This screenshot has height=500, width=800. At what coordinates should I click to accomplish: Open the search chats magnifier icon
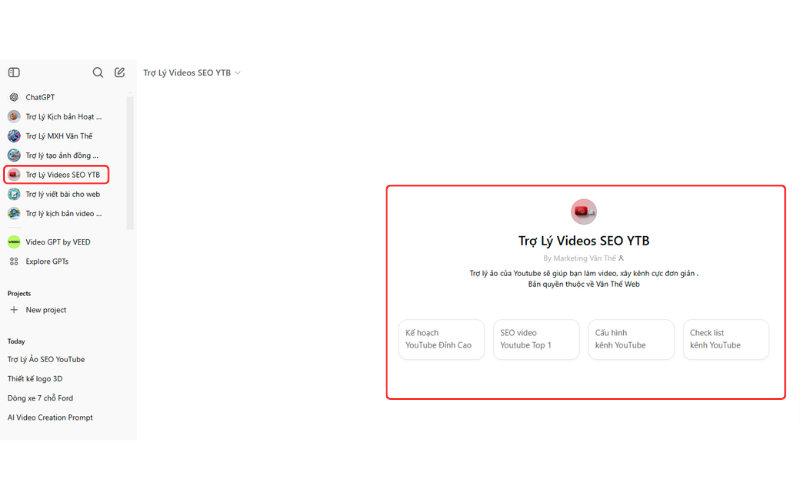point(97,72)
